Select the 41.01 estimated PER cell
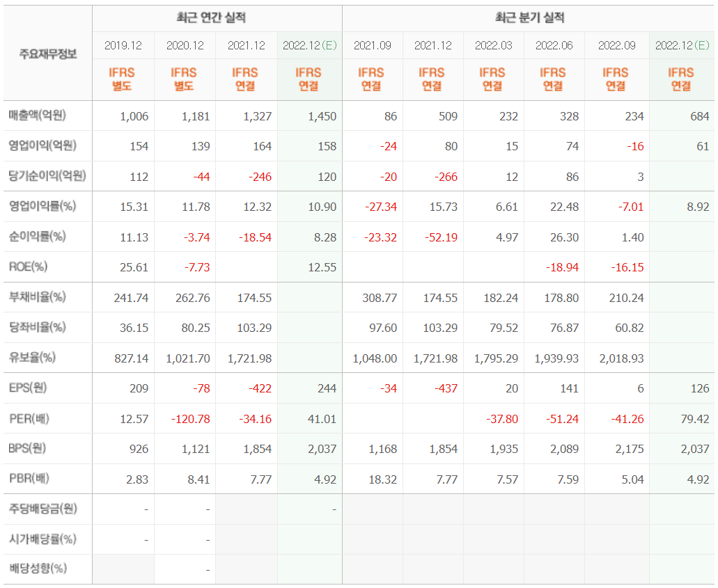The height and width of the screenshot is (588, 718). click(x=322, y=419)
